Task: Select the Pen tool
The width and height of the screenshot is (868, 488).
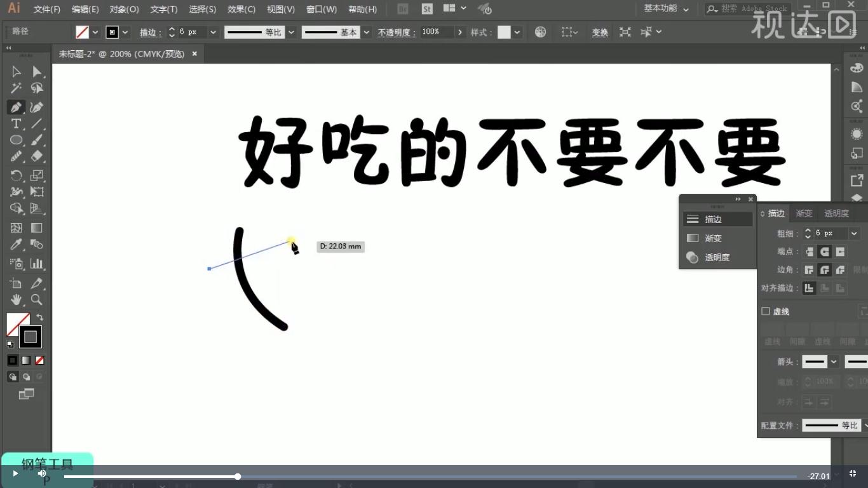Action: [16, 107]
